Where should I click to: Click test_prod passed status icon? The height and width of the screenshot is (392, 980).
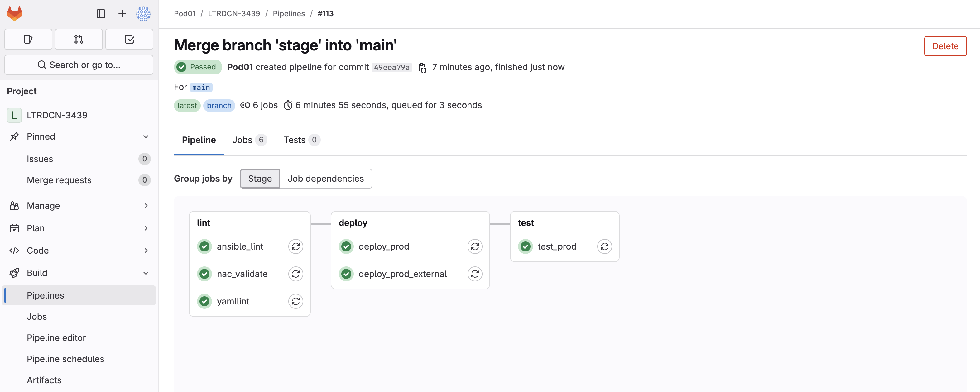pyautogui.click(x=526, y=246)
